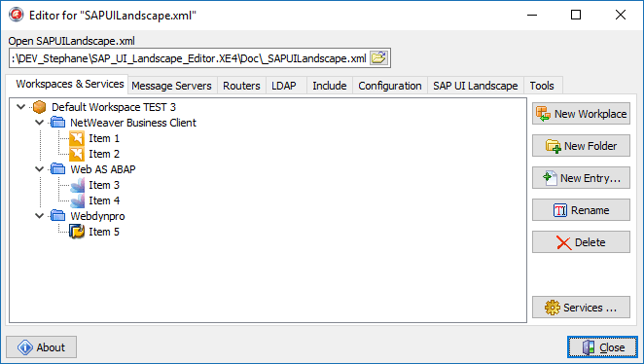
Task: Click the open file folder icon beside path
Action: tap(378, 58)
